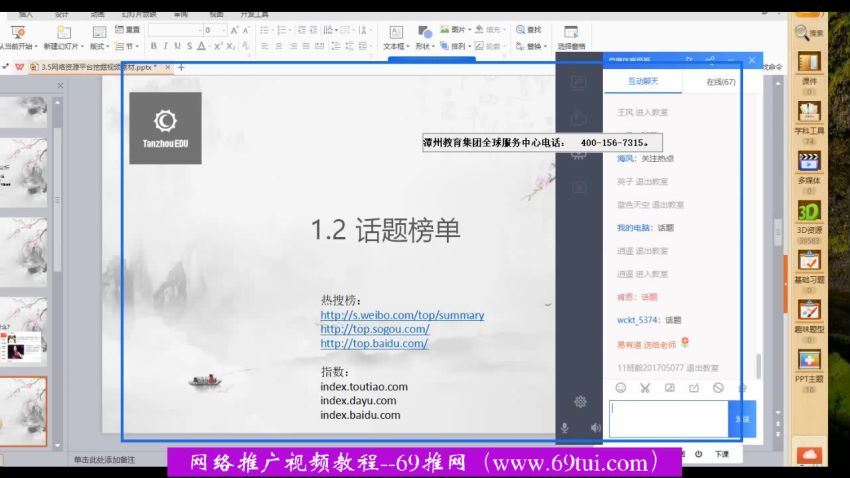Open the selection pane (选择窗格)
This screenshot has height=478, width=850.
pyautogui.click(x=571, y=37)
